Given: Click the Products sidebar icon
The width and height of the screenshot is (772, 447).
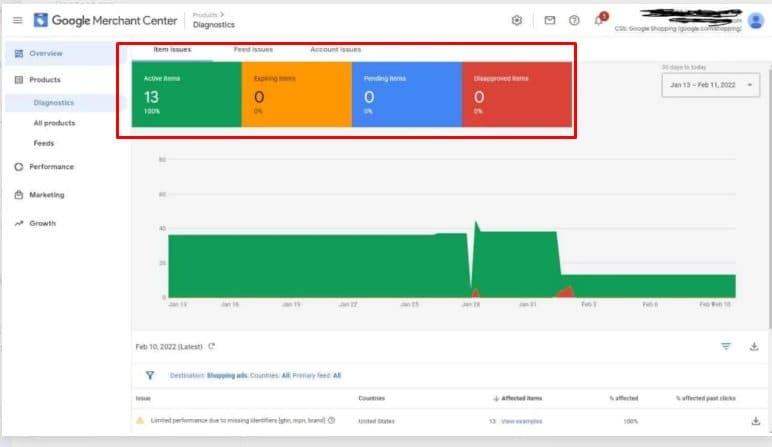Looking at the screenshot, I should (19, 80).
